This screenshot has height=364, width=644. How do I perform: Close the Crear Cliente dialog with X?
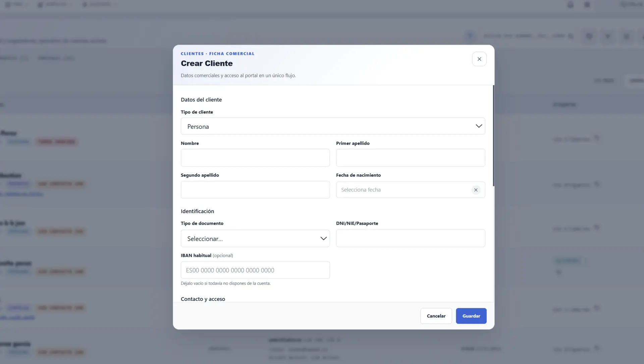click(x=479, y=59)
